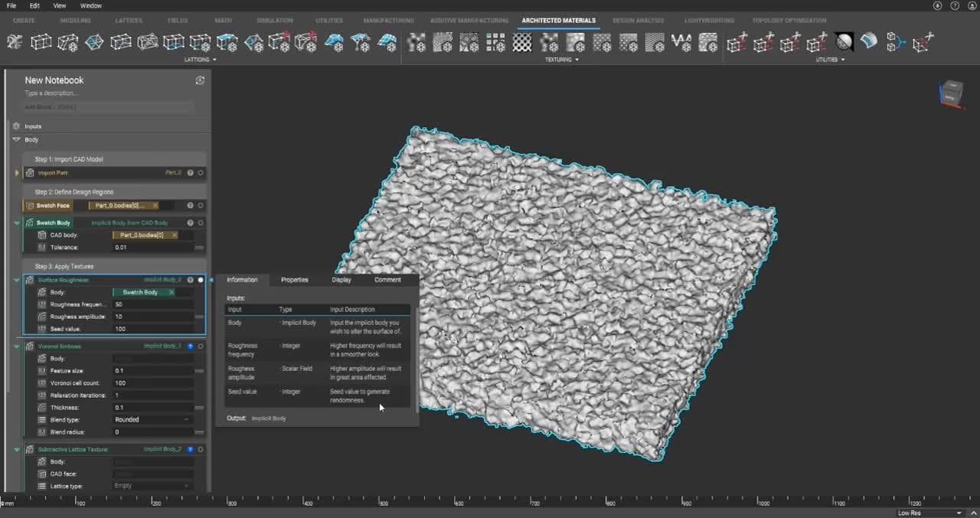Viewport: 980px width, 518px height.
Task: Click the first lattice icon in the Latticing ribbon
Action: point(15,42)
